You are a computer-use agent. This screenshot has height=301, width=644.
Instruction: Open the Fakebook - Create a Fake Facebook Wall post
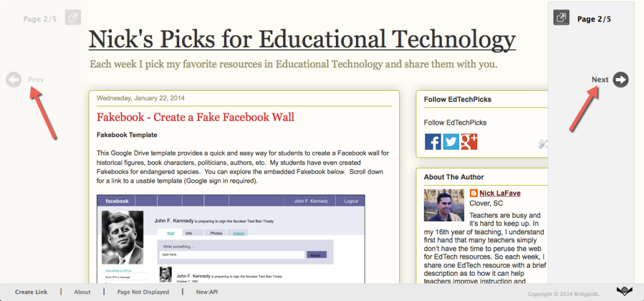(196, 117)
